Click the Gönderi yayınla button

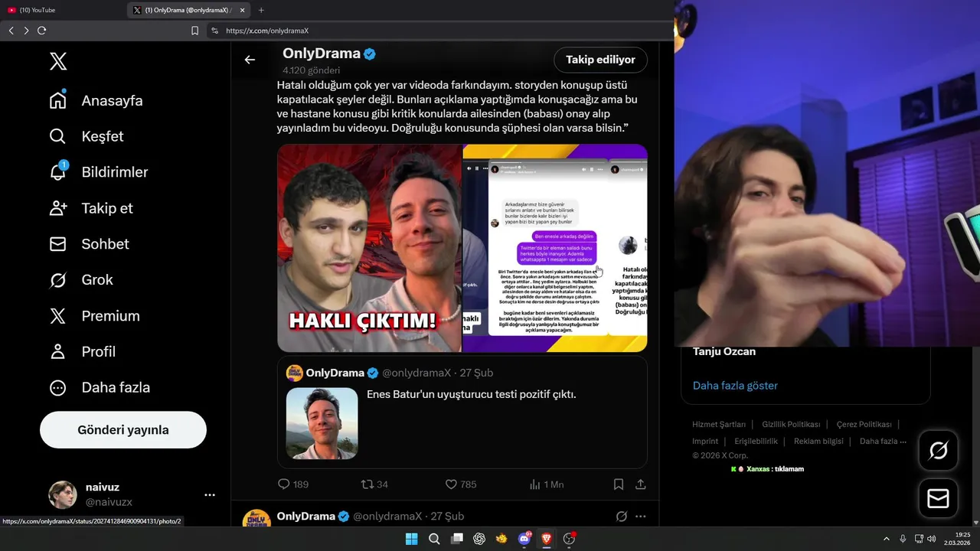coord(123,430)
